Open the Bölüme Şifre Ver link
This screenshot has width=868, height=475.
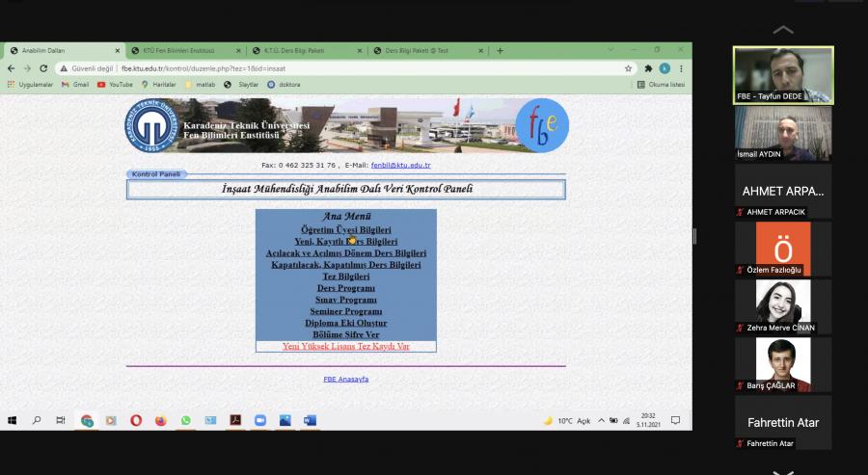[x=346, y=334]
